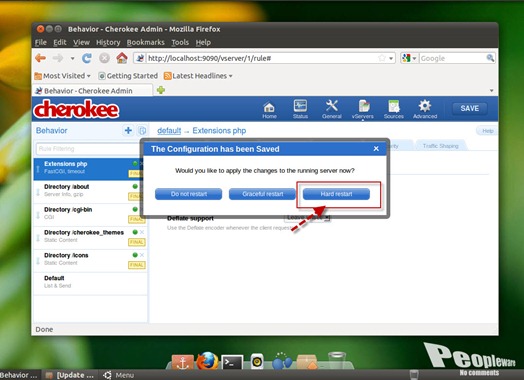Toggle active dot on Directory /icons
This screenshot has height=380, width=524.
coord(135,255)
